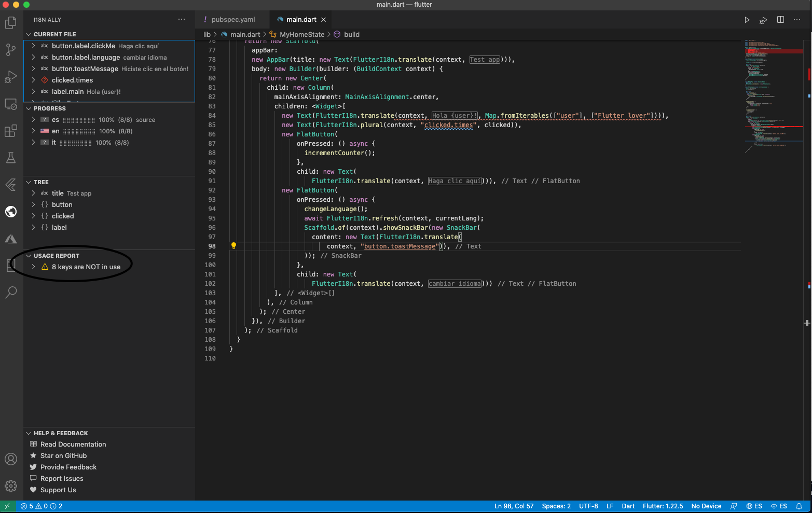The image size is (812, 513).
Task: Open Run and Debug view
Action: click(11, 77)
